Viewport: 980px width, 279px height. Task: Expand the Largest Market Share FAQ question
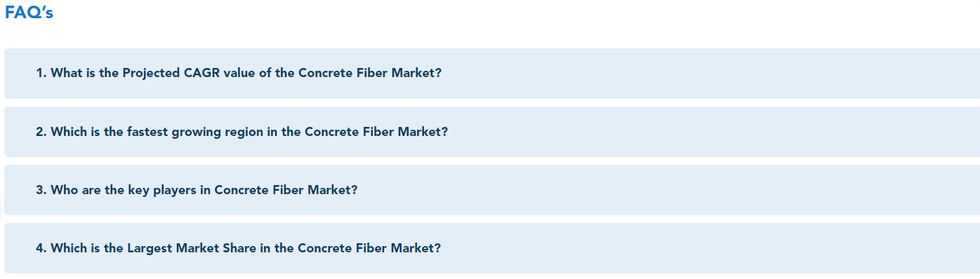[x=492, y=248]
